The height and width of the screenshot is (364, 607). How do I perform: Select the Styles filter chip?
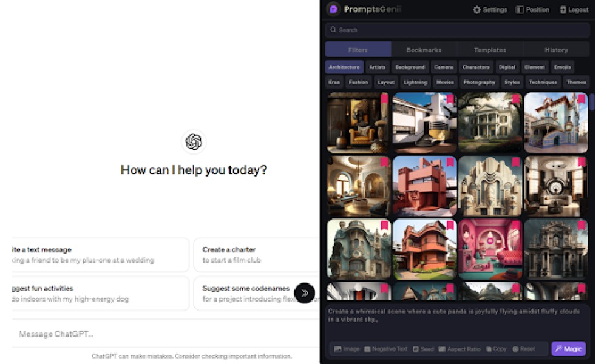pyautogui.click(x=512, y=82)
